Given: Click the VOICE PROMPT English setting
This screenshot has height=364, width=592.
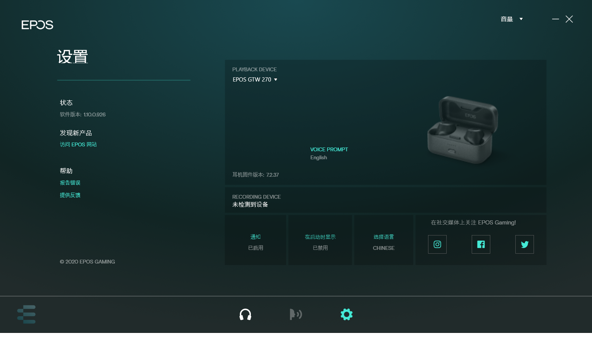Looking at the screenshot, I should click(x=329, y=154).
